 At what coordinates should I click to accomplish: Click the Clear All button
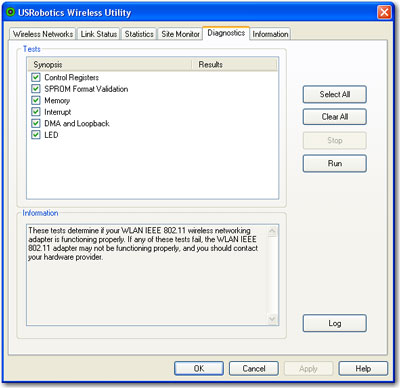(335, 117)
